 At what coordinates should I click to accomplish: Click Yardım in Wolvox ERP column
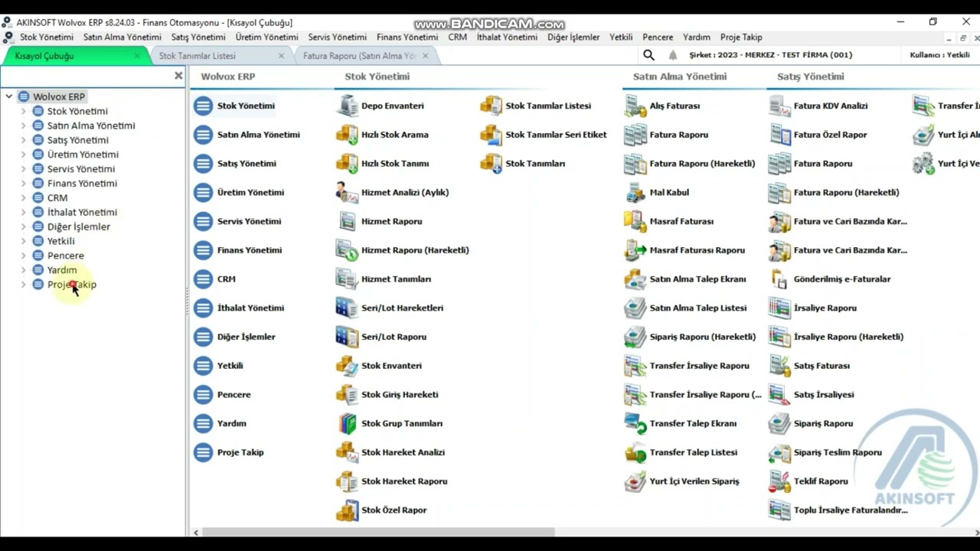tap(231, 423)
